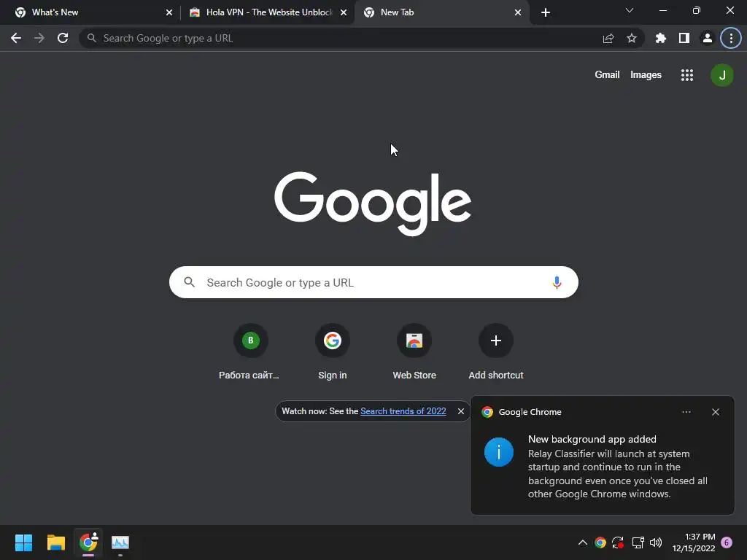The image size is (747, 560).
Task: Click the Chrome taskbar icon
Action: (88, 542)
